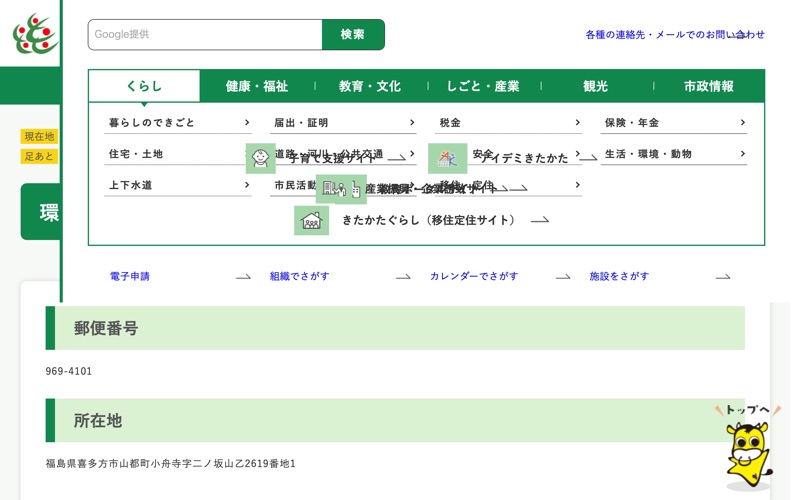Expand the 上下水道 chevron
800x500 pixels.
(247, 185)
